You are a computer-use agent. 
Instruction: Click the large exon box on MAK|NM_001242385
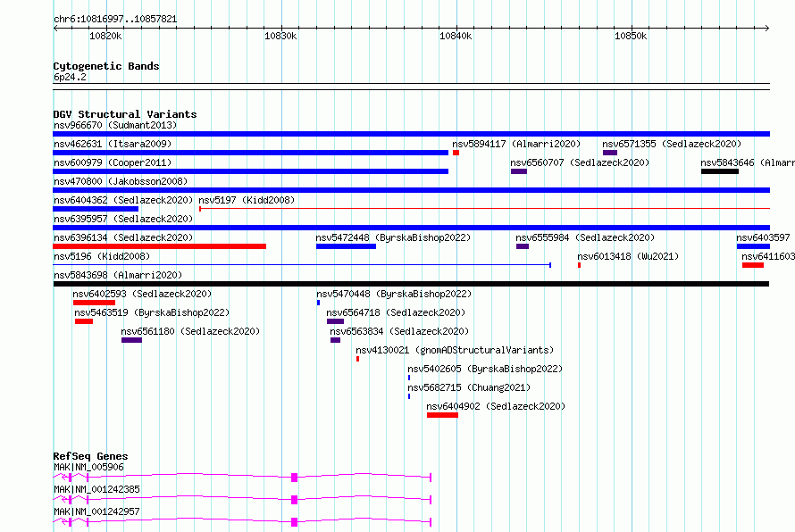tap(294, 500)
